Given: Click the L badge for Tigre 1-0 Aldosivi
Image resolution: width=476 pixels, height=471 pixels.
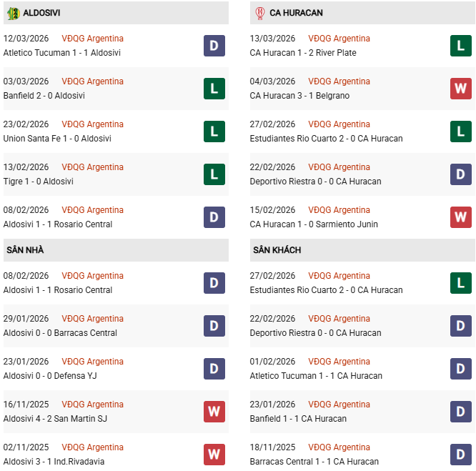Looking at the screenshot, I should pyautogui.click(x=214, y=174).
